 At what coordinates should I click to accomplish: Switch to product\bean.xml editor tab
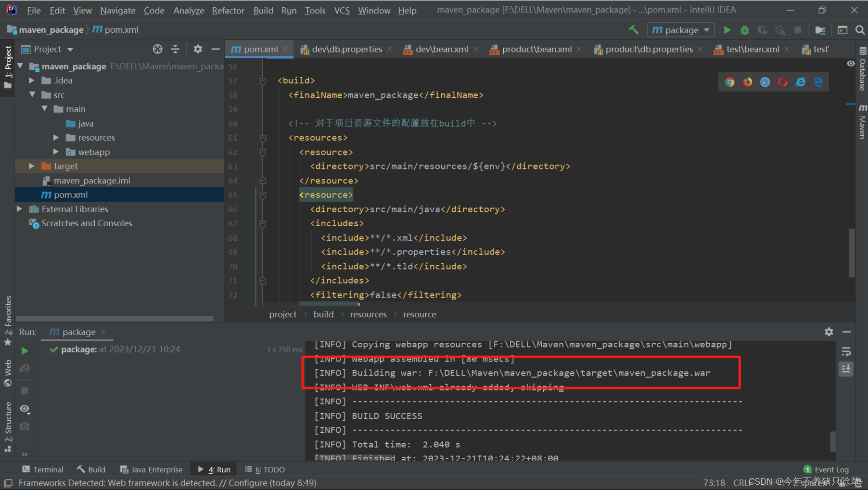(536, 49)
